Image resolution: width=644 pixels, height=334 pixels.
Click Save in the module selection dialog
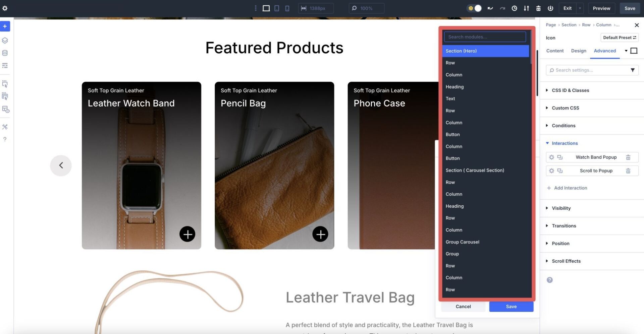pyautogui.click(x=511, y=306)
